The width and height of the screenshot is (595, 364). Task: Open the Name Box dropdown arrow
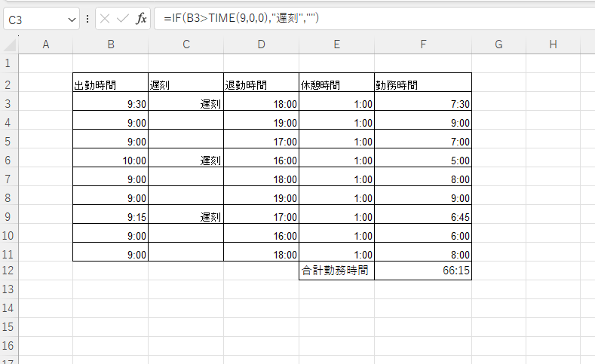72,20
